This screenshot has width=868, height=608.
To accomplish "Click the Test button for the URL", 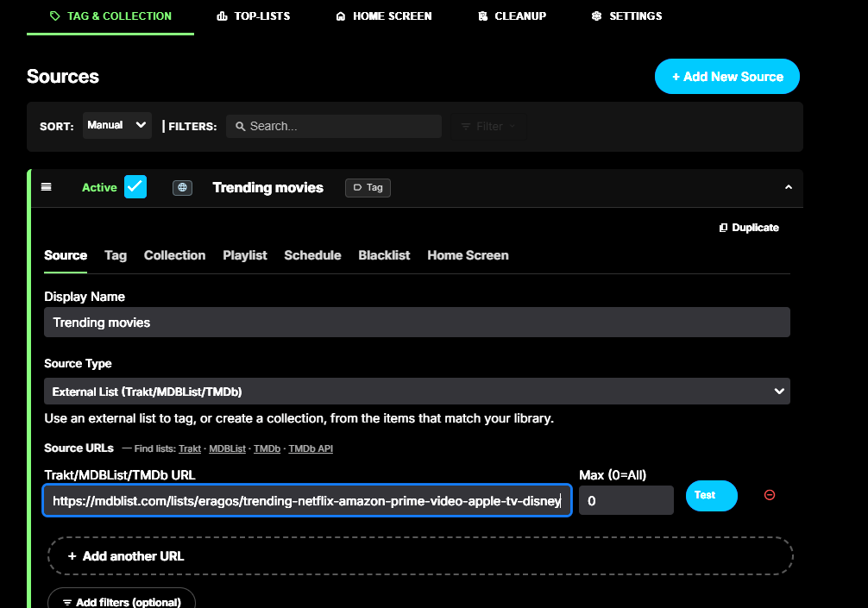I will tap(711, 496).
